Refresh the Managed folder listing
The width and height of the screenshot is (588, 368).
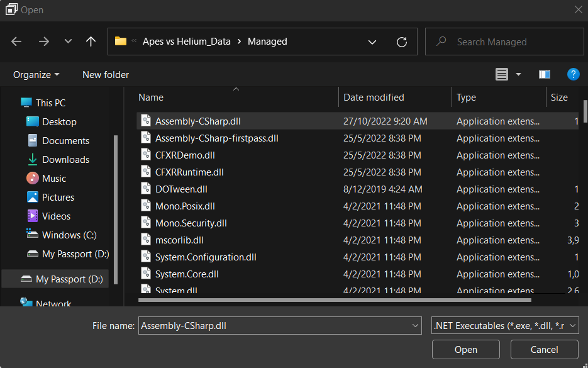(402, 42)
